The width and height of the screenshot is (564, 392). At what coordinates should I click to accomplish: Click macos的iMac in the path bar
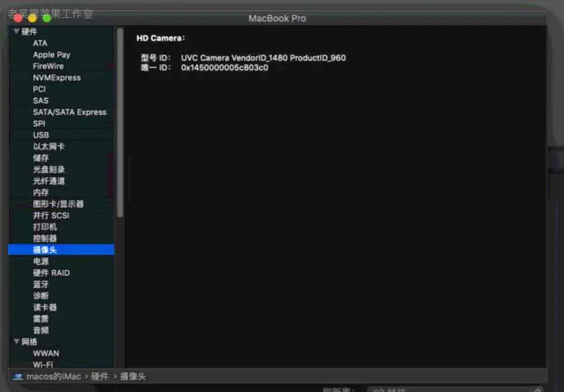[x=54, y=376]
